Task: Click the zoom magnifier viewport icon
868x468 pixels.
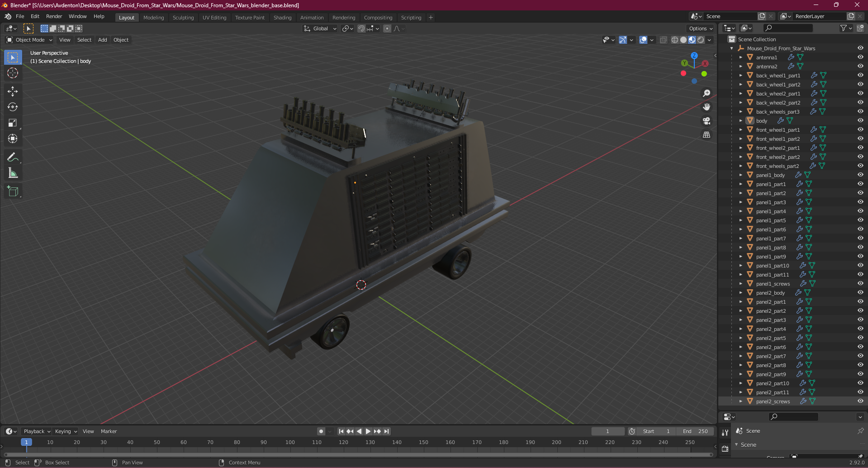Action: (707, 93)
